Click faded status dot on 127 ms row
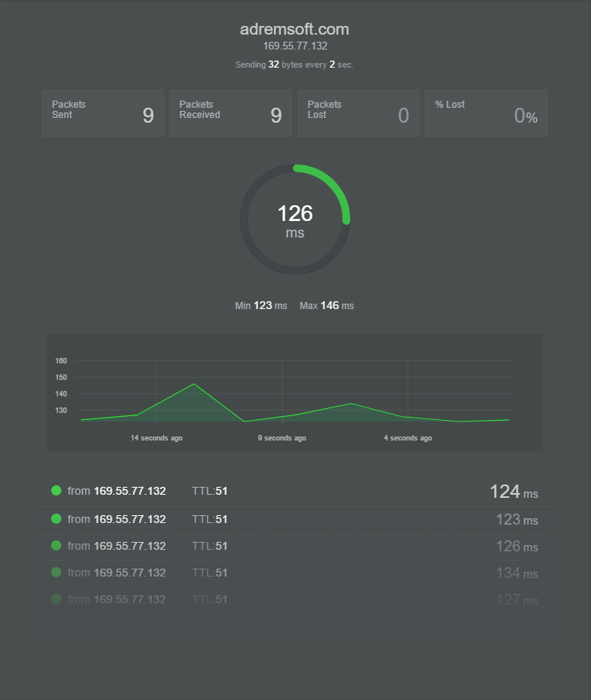The width and height of the screenshot is (591, 700). (57, 599)
